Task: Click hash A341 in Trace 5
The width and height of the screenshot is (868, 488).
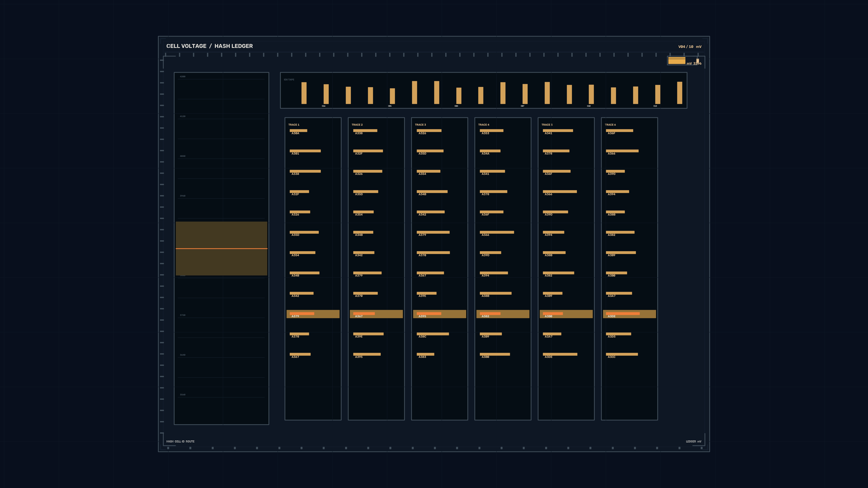Action: tap(549, 133)
